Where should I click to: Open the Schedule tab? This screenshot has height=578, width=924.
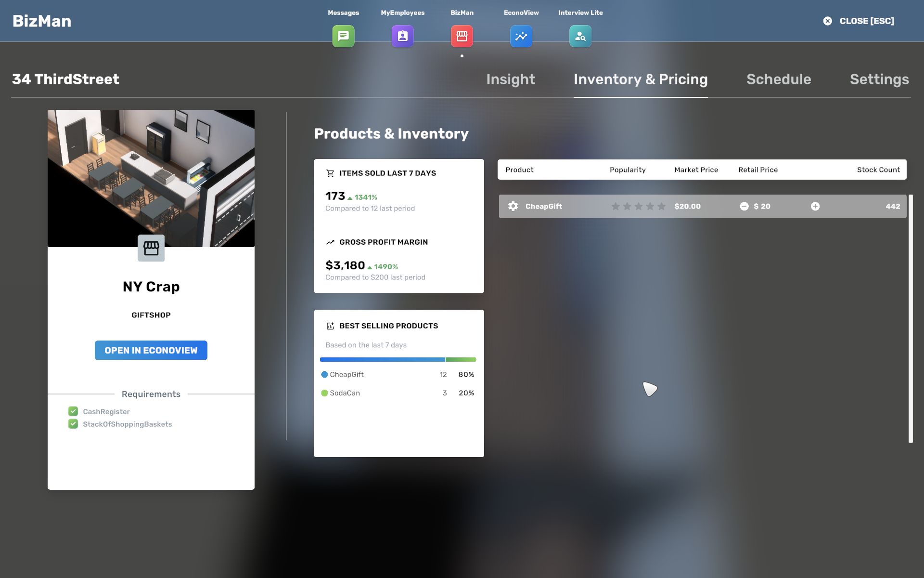pyautogui.click(x=779, y=79)
